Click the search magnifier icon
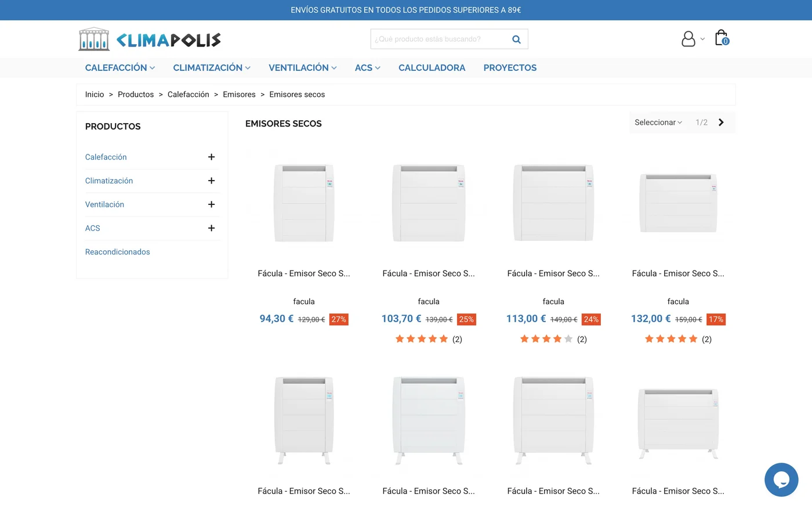Screen dimensions: 812x508 (x=516, y=39)
